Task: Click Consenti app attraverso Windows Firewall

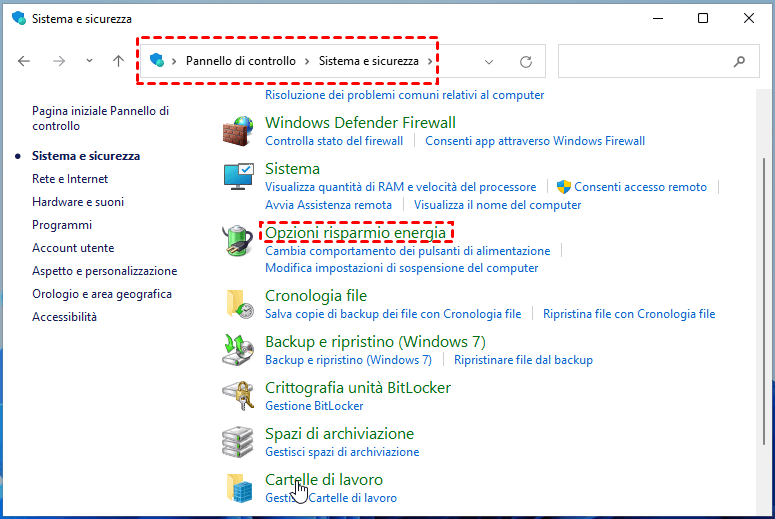Action: point(535,141)
